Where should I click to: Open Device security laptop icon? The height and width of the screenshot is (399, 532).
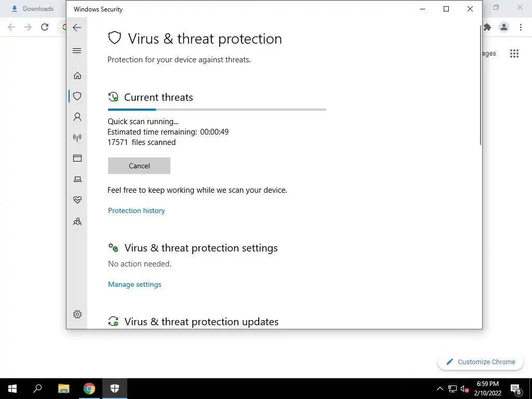pyautogui.click(x=77, y=179)
